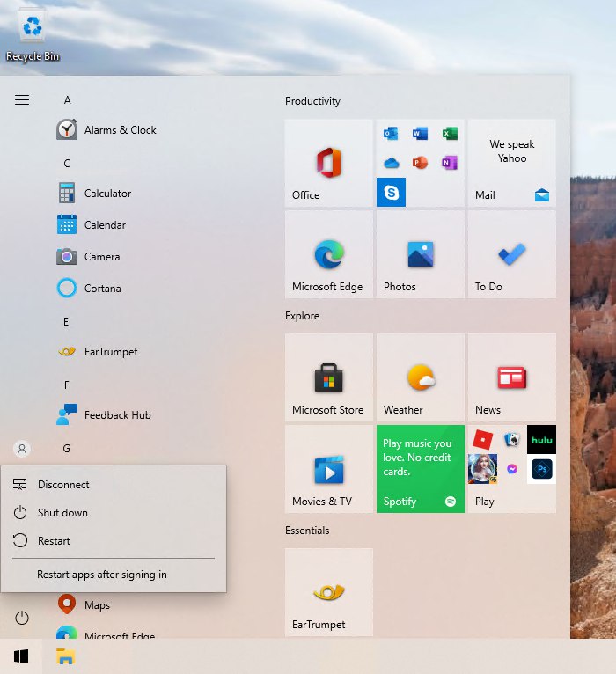Image resolution: width=616 pixels, height=674 pixels.
Task: Click the letter A section header
Action: tap(68, 100)
